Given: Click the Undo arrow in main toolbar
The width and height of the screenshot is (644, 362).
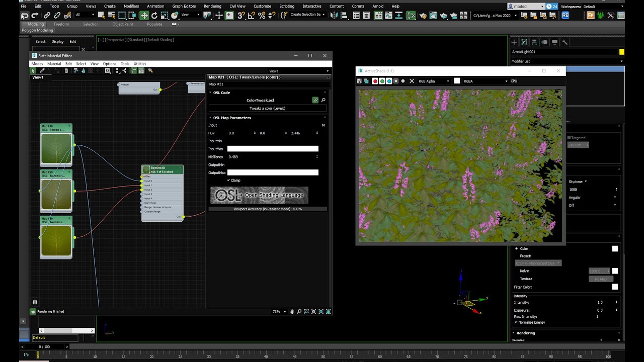Looking at the screenshot, I should click(x=25, y=16).
